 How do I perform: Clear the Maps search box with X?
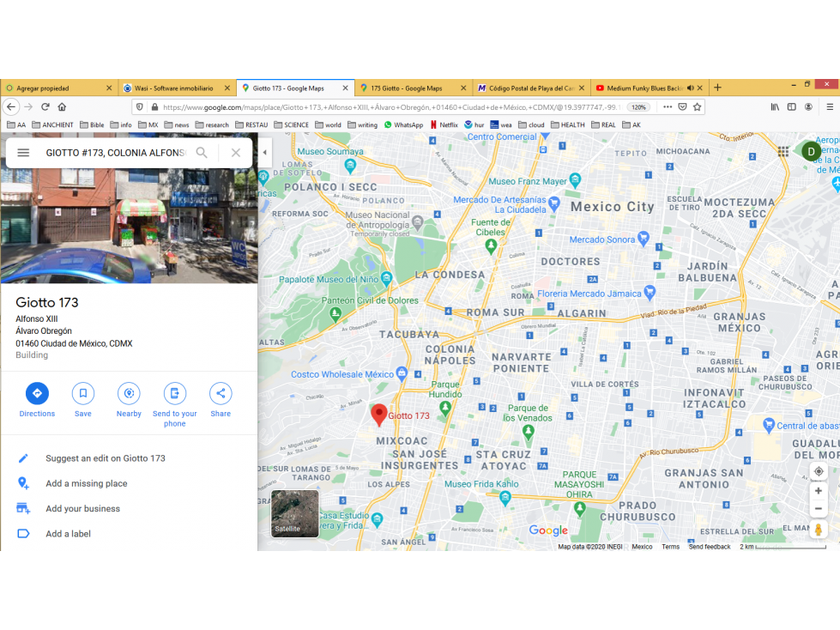[236, 153]
